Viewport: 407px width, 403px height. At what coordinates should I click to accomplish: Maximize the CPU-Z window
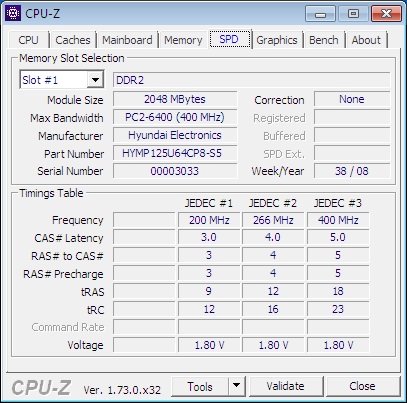[353, 14]
